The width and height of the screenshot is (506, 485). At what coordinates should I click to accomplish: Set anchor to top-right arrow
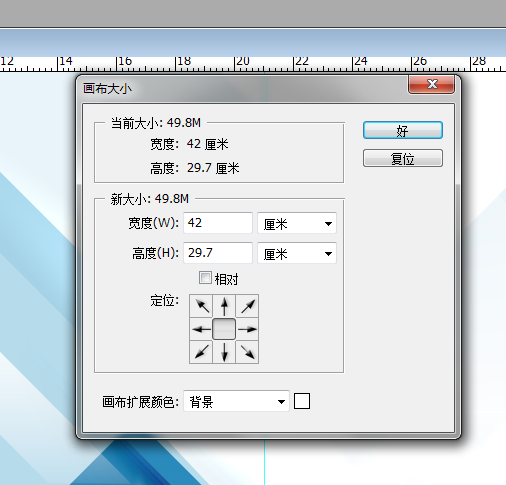[247, 306]
